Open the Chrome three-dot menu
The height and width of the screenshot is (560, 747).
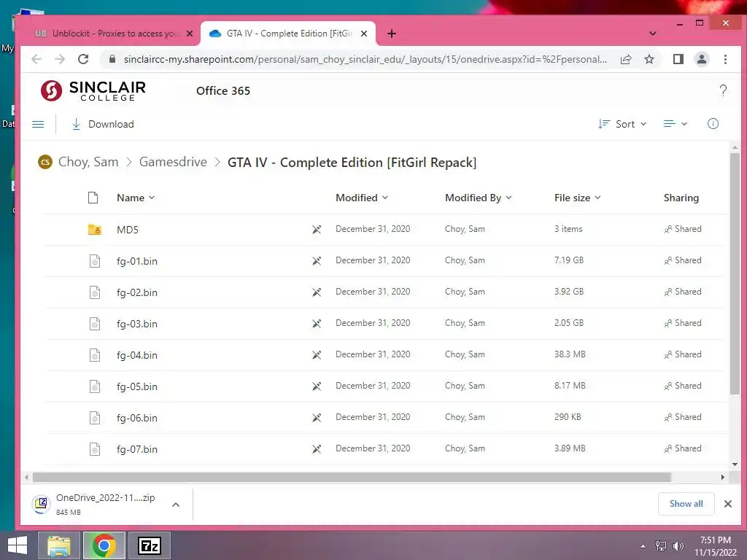(x=725, y=59)
